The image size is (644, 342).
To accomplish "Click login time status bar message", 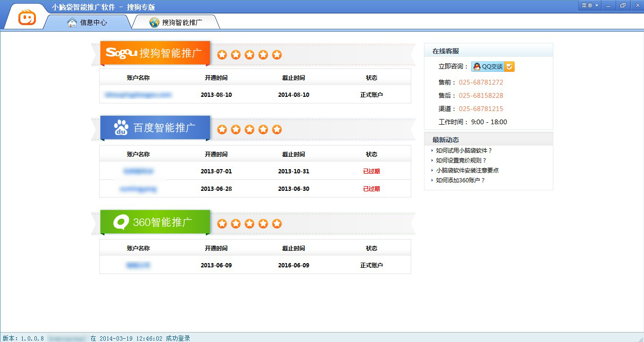I will click(140, 338).
